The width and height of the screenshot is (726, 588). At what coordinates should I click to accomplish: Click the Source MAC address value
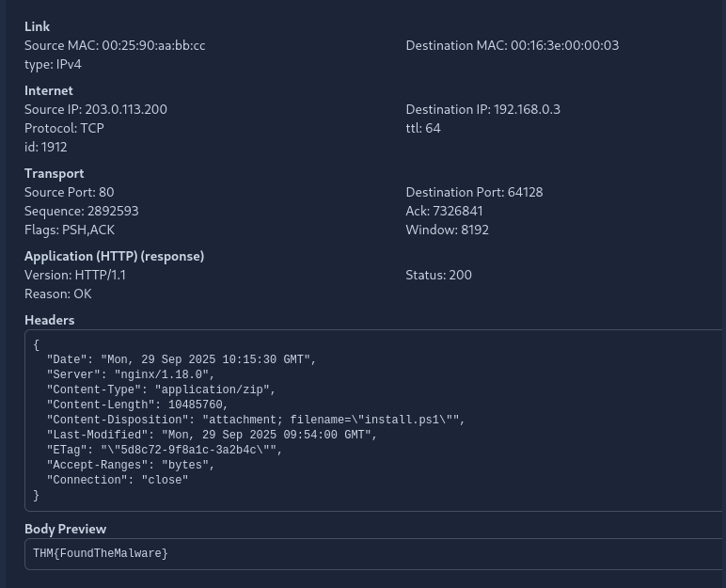pos(152,45)
